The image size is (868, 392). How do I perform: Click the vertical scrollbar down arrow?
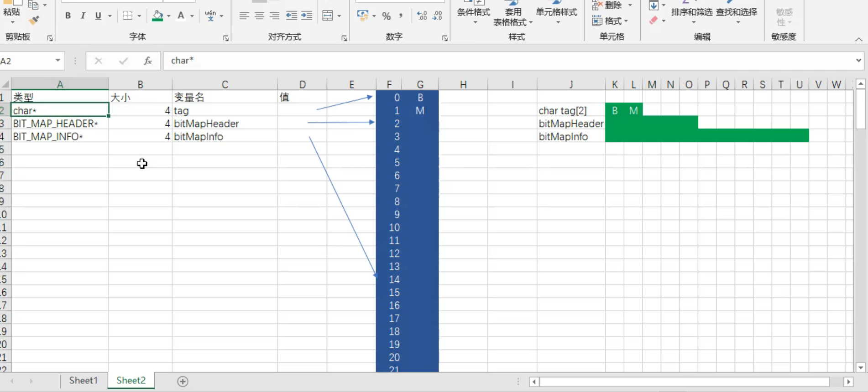pos(861,367)
